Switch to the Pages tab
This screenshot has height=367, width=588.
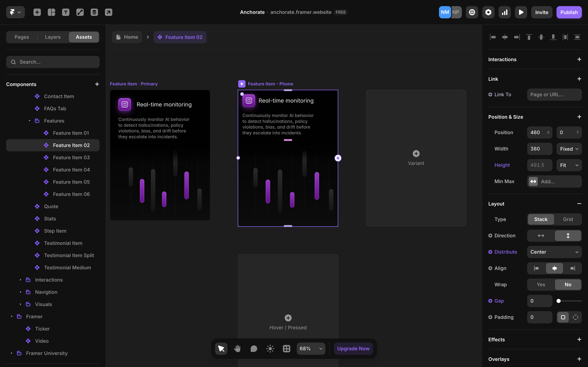pos(22,37)
